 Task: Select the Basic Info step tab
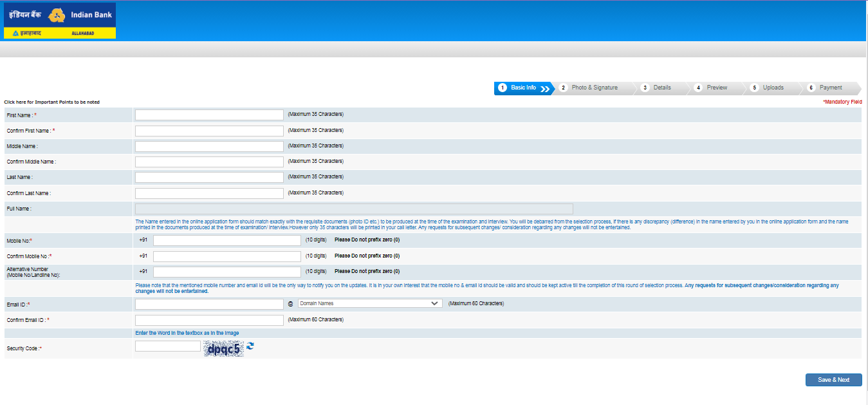pos(524,88)
